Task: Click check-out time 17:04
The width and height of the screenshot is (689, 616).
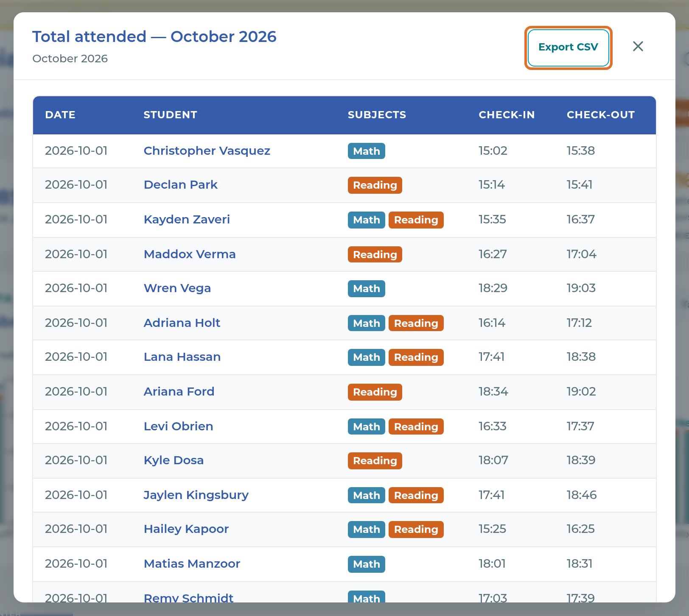Action: pyautogui.click(x=582, y=254)
